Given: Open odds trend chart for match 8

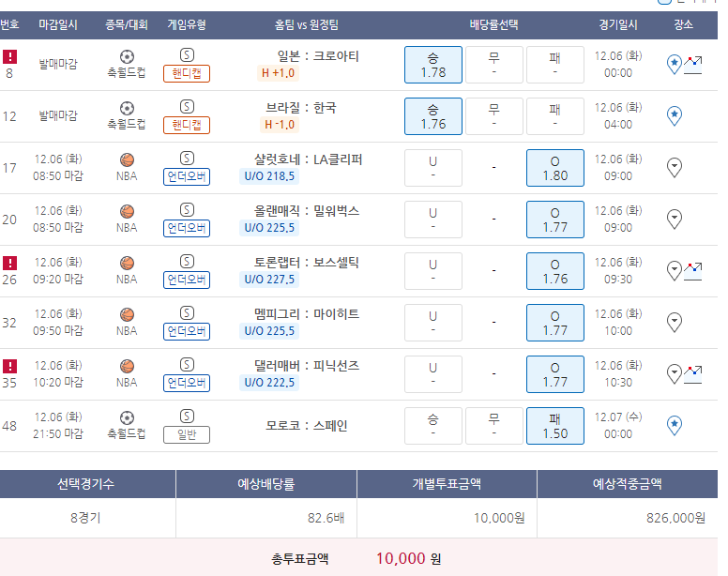Looking at the screenshot, I should [x=692, y=66].
